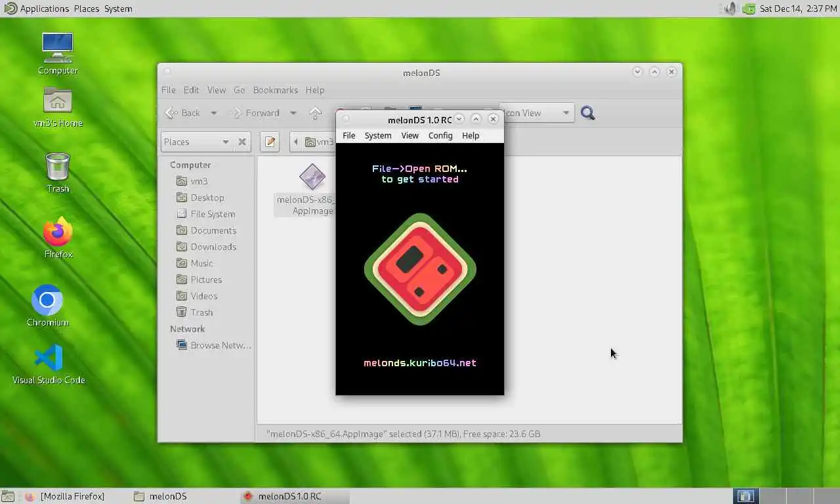Open file manager Edit menu
Viewport: 840px width, 504px height.
click(x=191, y=90)
